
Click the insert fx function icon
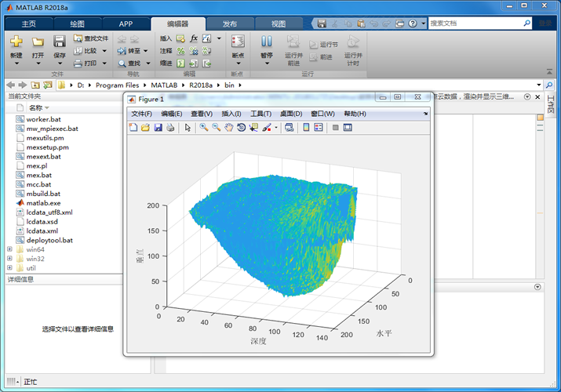(194, 38)
